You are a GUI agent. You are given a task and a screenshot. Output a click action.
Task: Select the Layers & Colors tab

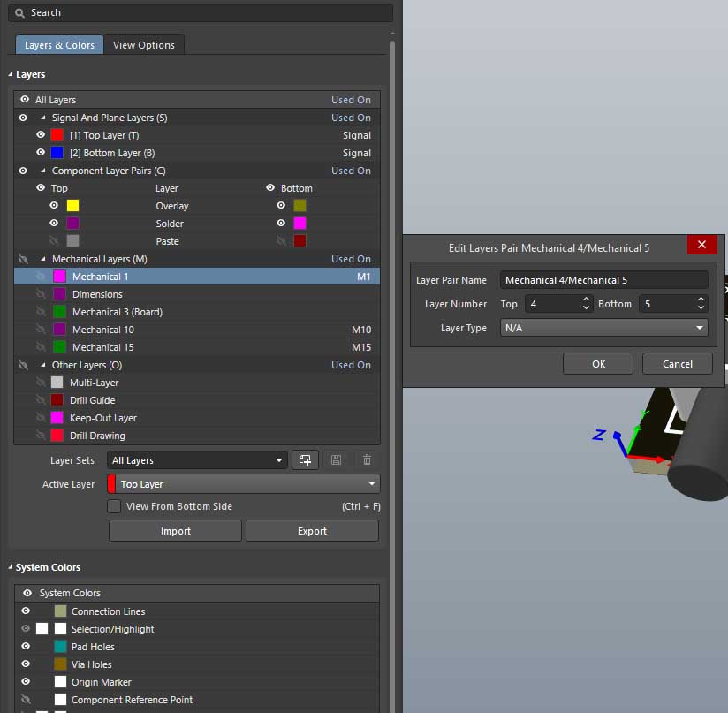pos(59,45)
